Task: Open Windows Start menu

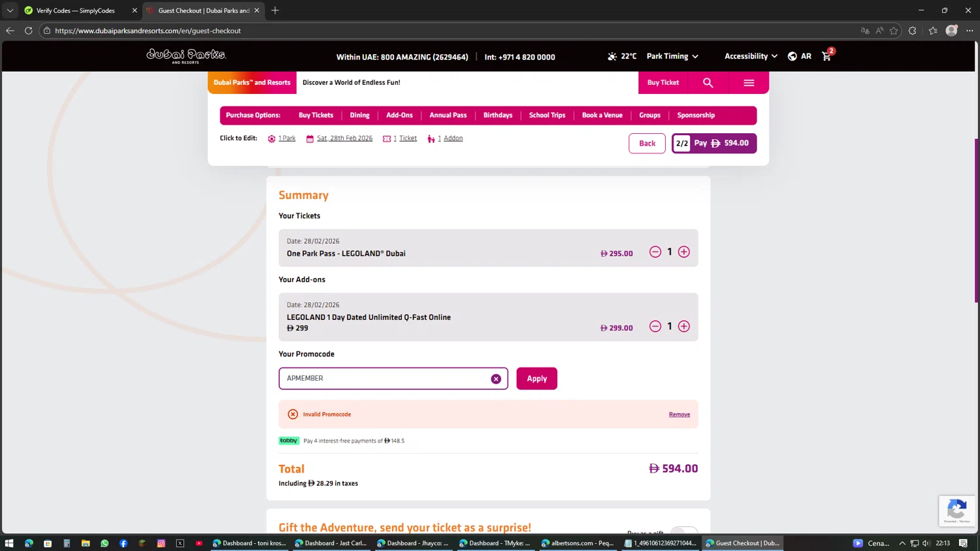Action: [9, 543]
